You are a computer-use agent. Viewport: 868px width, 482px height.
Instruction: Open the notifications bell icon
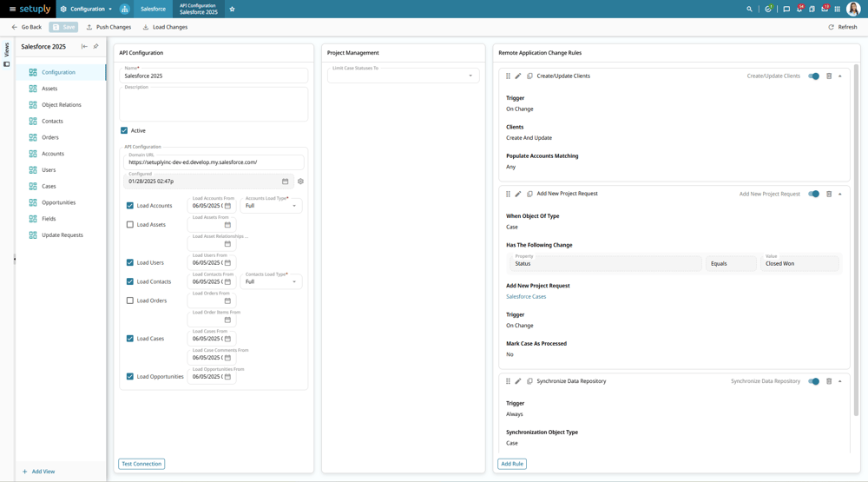click(x=799, y=9)
